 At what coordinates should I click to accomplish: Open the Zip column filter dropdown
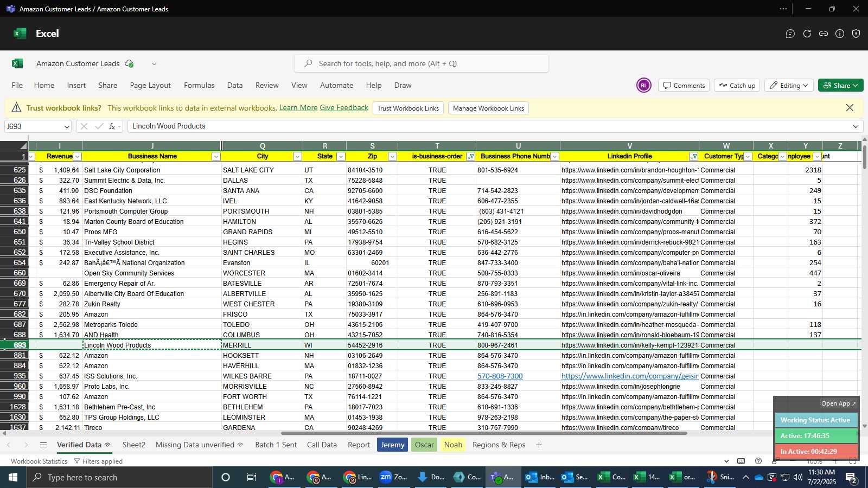[392, 156]
